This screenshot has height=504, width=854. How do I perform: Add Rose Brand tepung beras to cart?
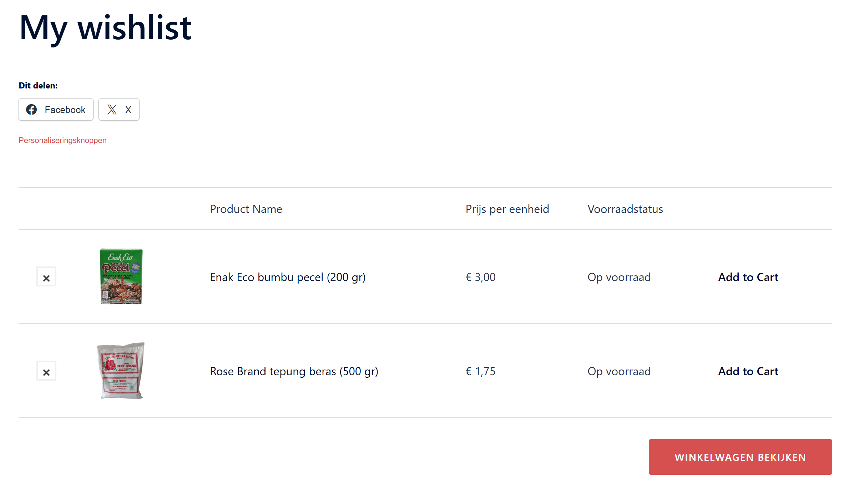click(748, 371)
